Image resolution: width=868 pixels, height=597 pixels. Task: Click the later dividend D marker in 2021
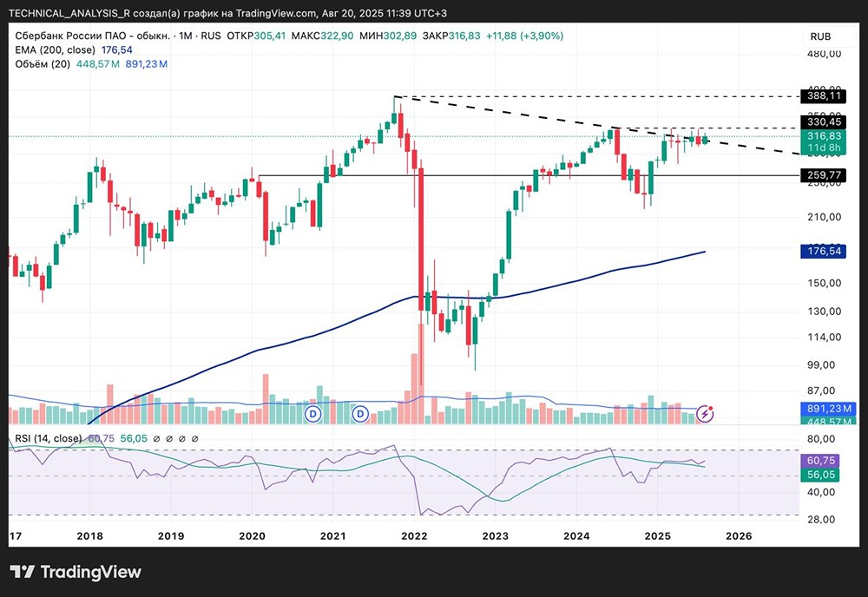pyautogui.click(x=361, y=413)
